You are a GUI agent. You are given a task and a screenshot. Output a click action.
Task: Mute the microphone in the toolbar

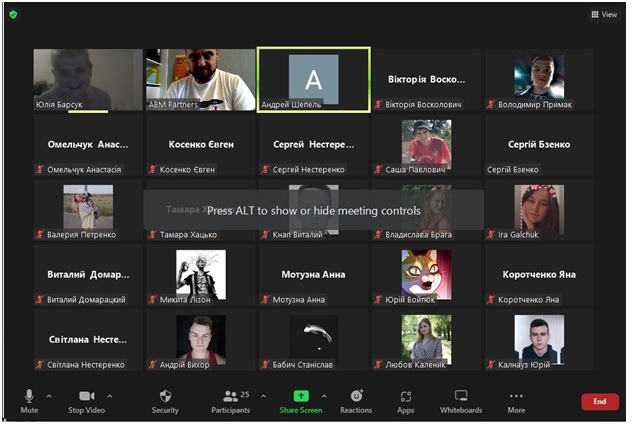29,401
